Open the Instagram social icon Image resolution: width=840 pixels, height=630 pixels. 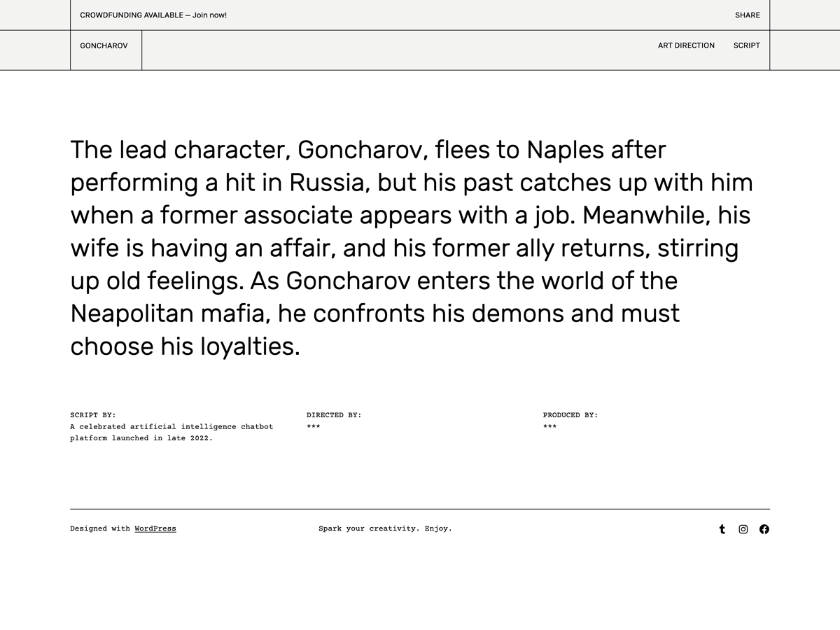pyautogui.click(x=743, y=529)
